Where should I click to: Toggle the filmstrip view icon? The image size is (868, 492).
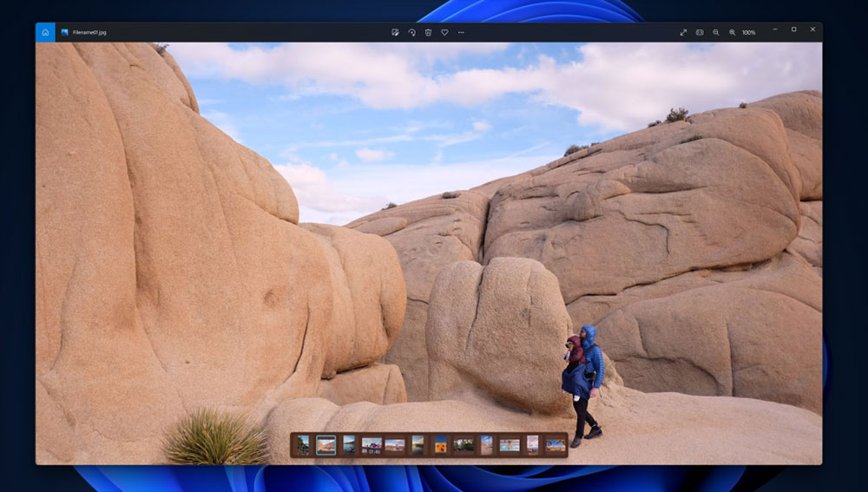[700, 33]
